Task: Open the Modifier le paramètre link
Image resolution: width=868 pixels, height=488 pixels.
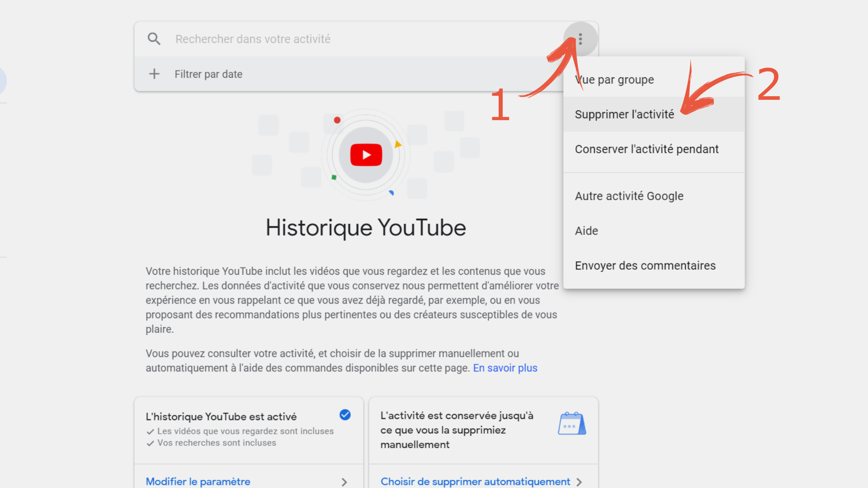Action: coord(198,482)
